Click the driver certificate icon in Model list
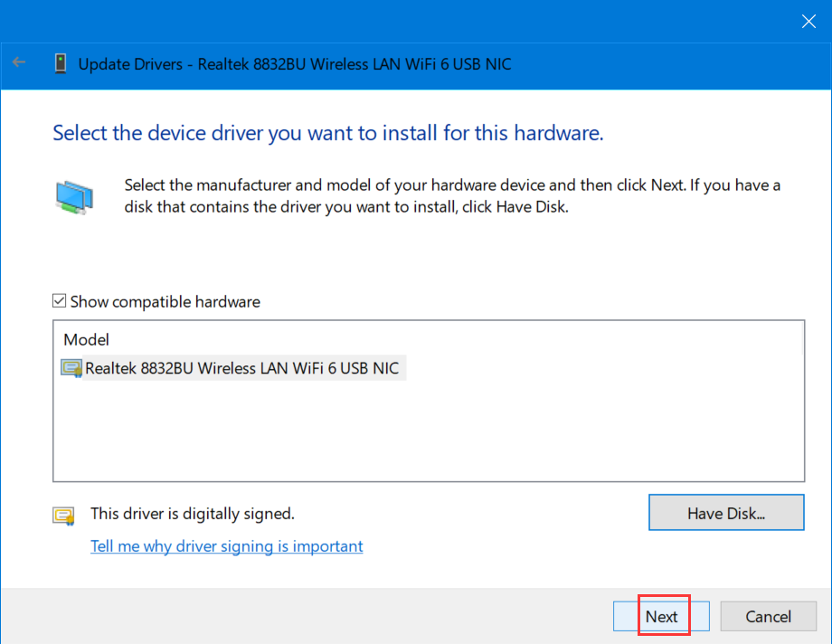The width and height of the screenshot is (832, 644). [x=71, y=368]
